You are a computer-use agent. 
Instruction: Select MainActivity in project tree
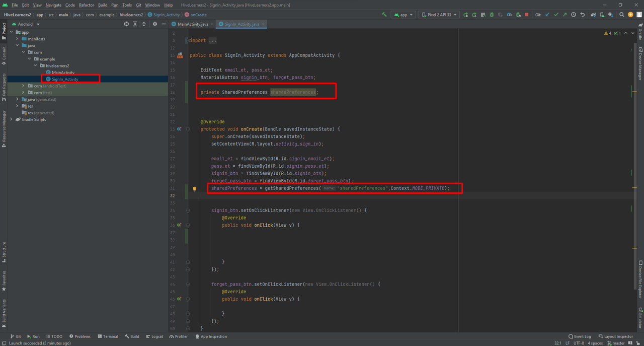[x=63, y=73]
